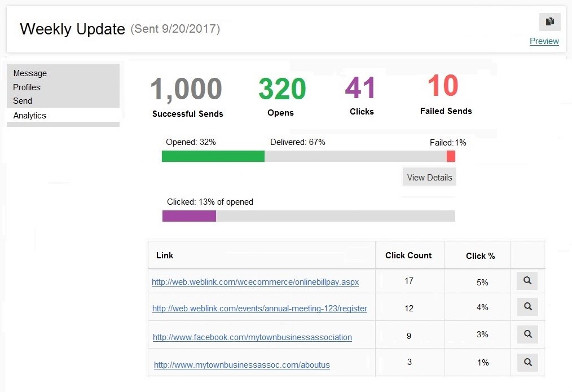Image resolution: width=572 pixels, height=392 pixels.
Task: Go to the Send section
Action: click(23, 100)
